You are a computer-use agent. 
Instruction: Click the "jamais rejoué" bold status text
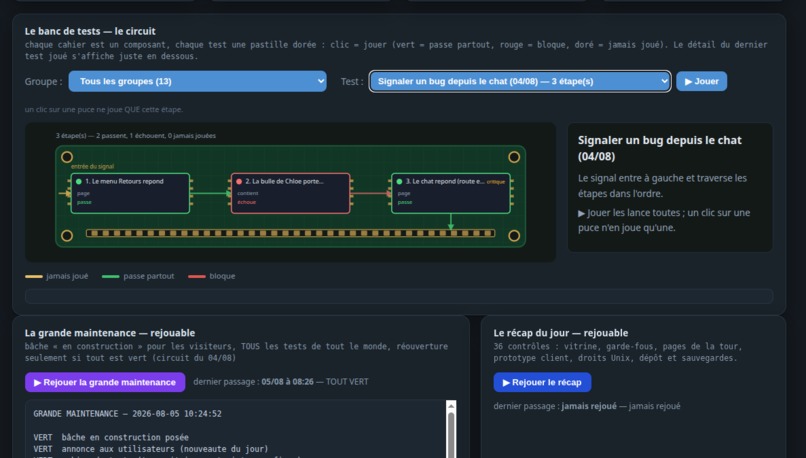(589, 406)
